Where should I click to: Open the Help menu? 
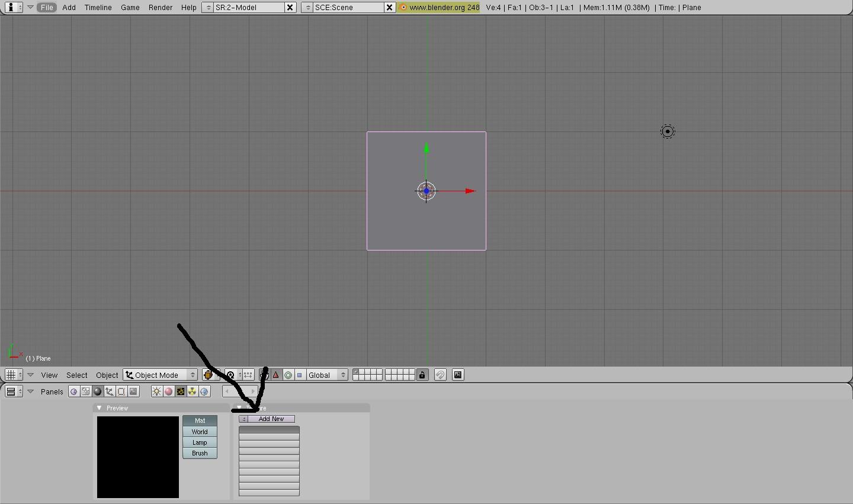tap(188, 7)
